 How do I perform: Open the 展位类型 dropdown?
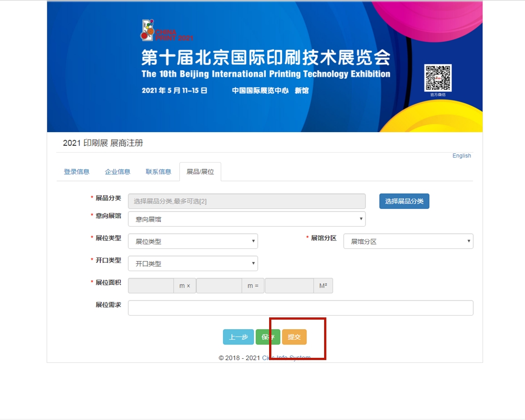[193, 241]
